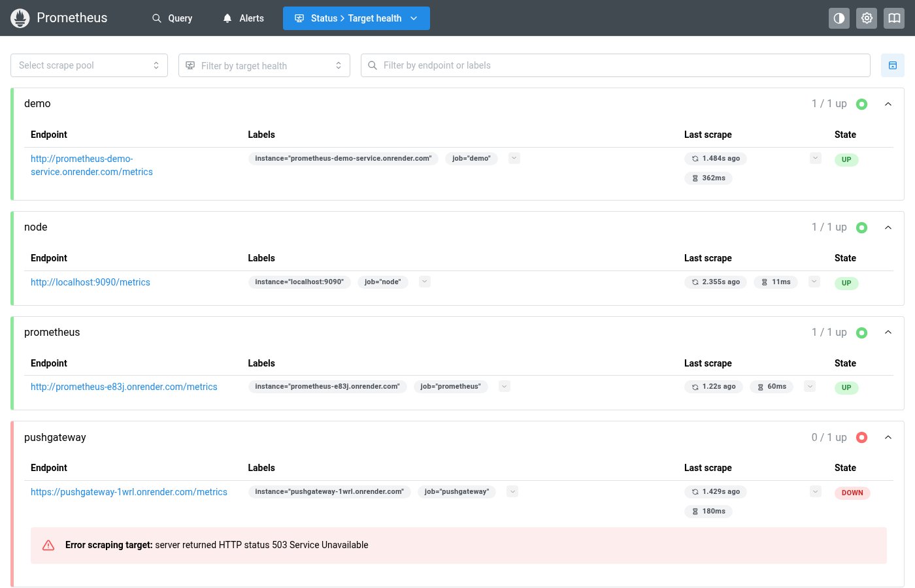Image resolution: width=915 pixels, height=588 pixels.
Task: Click the UP state badge for prometheus target
Action: (x=846, y=387)
